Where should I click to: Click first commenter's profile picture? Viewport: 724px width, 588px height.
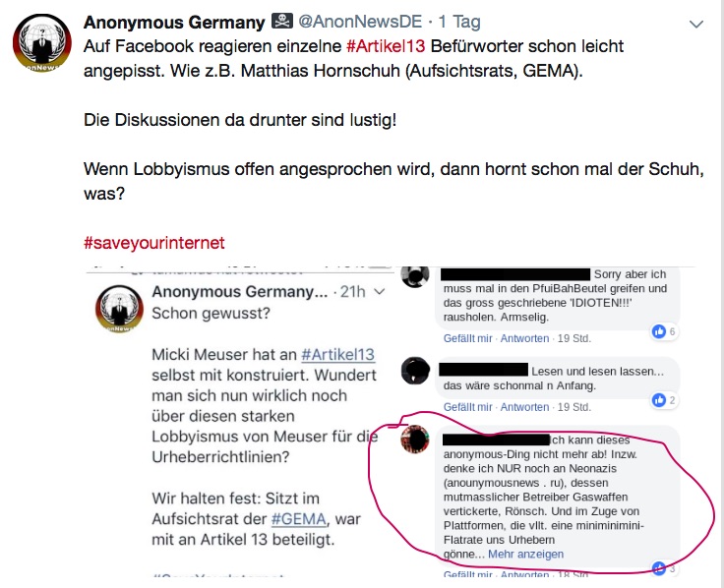415,276
